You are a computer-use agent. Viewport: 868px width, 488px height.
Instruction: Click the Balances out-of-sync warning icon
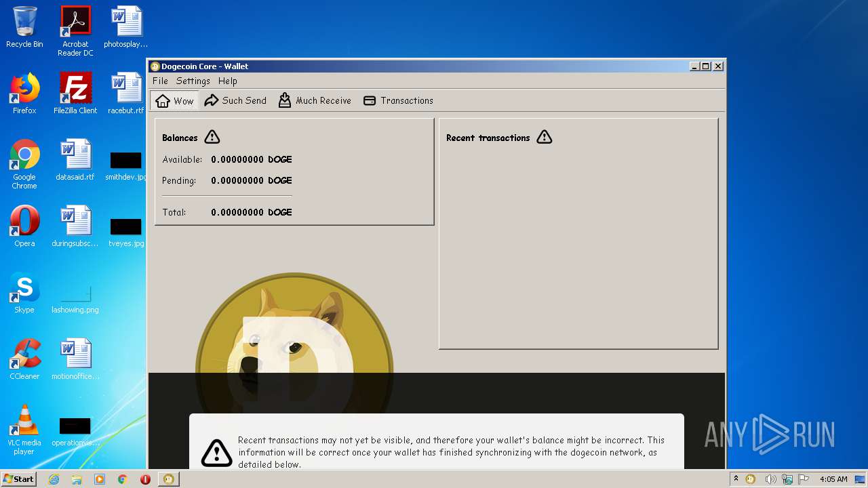click(212, 138)
